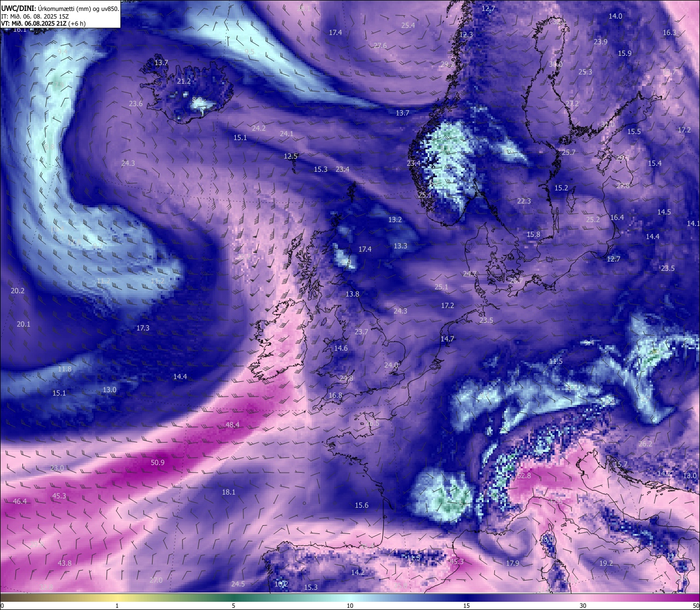Click the 18.1 value west of Biscay
The image size is (700, 610).
coord(229,492)
